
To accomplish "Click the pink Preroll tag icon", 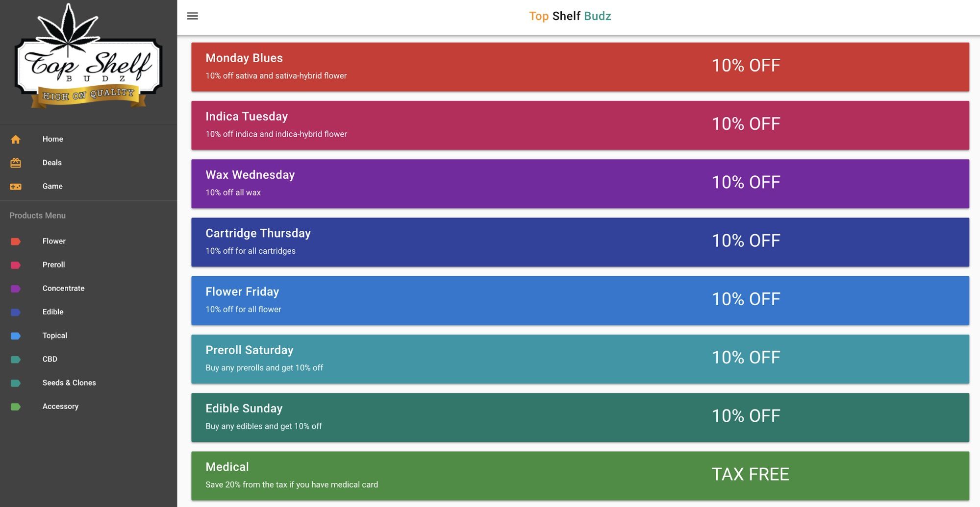I will (16, 265).
